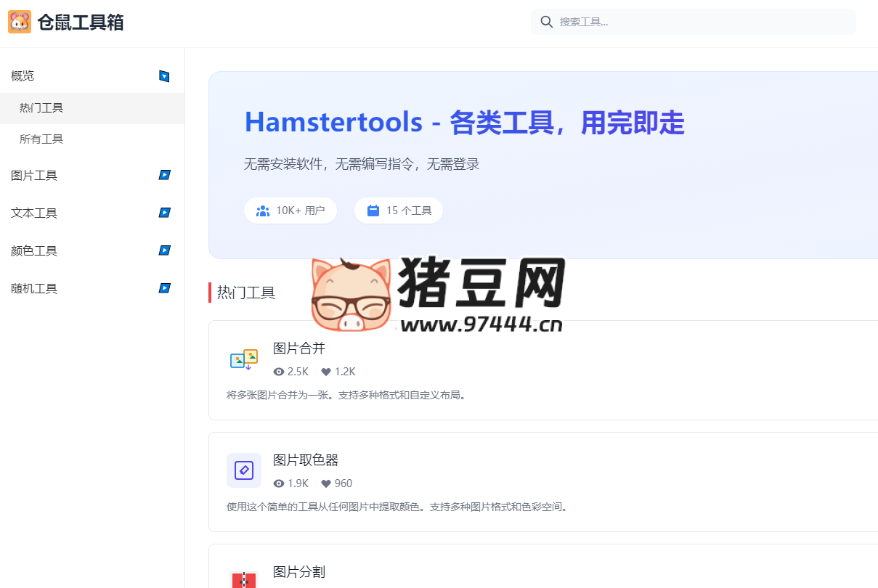This screenshot has height=588, width=878.
Task: Click the 1.2K likes count
Action: 345,372
